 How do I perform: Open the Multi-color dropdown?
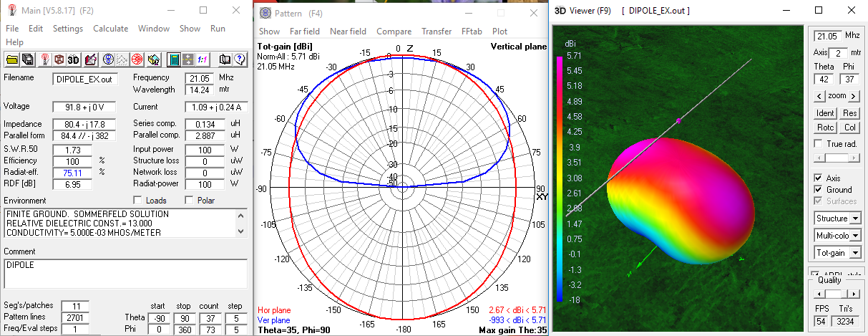coord(837,235)
